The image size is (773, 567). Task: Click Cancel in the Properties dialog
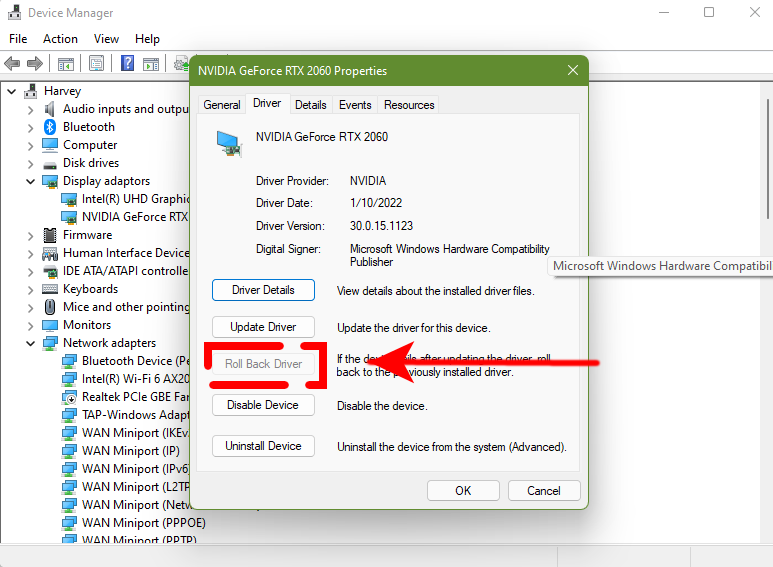pos(544,491)
